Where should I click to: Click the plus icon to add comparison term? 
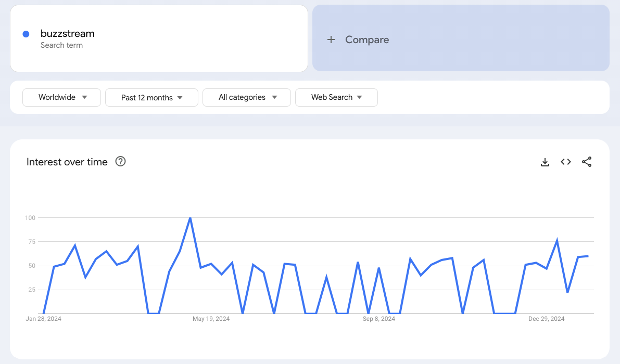(332, 39)
